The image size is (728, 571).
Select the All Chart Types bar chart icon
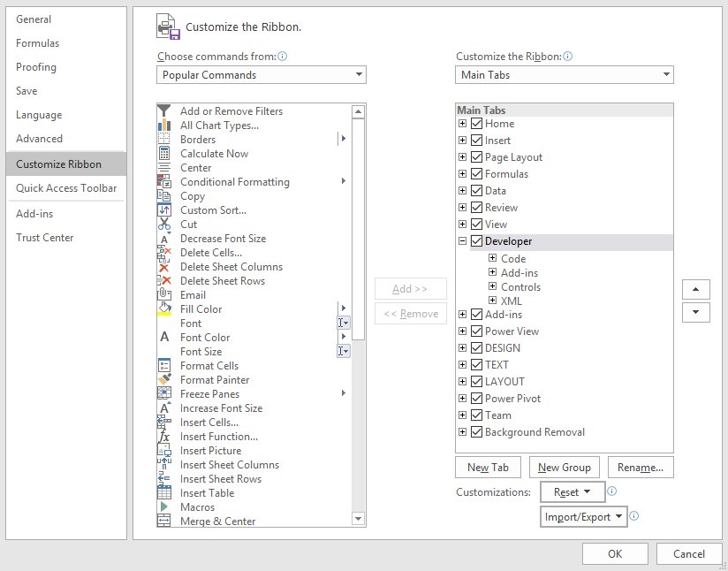[164, 125]
